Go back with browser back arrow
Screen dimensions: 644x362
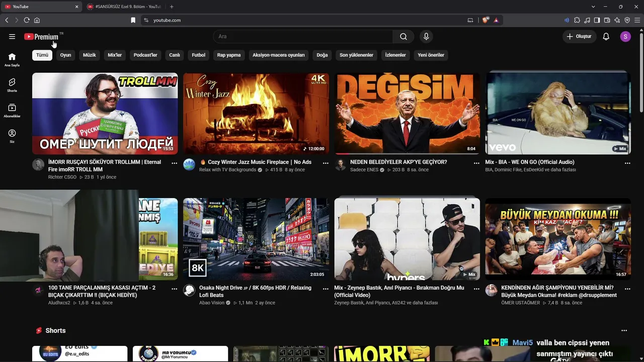[x=7, y=20]
